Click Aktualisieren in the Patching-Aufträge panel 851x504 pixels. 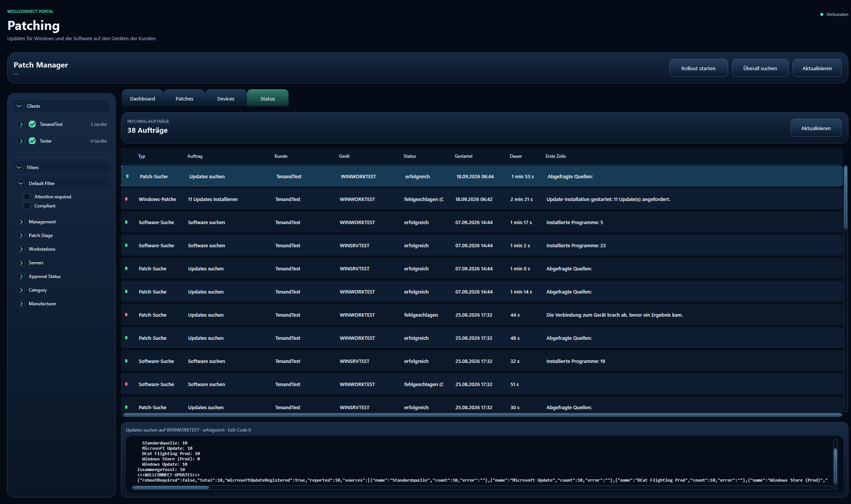click(x=816, y=128)
